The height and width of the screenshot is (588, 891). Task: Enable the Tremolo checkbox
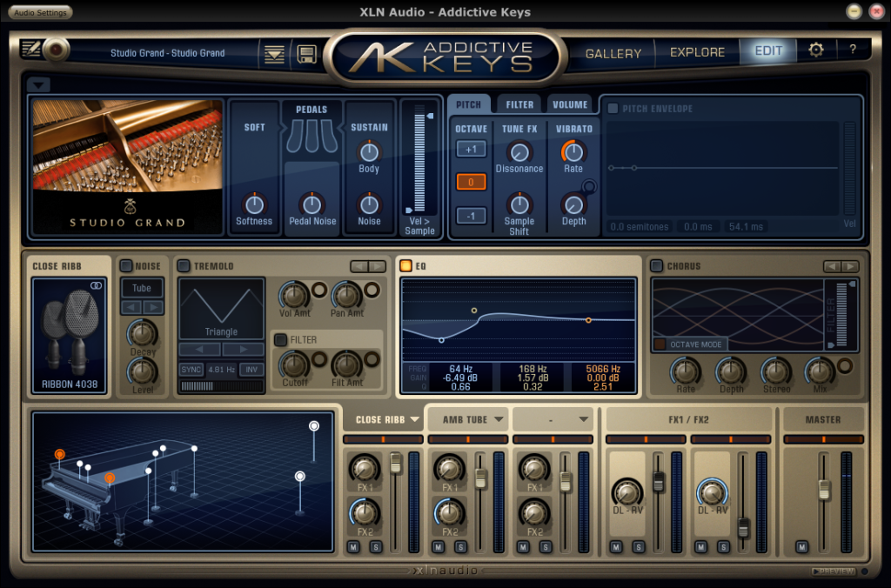point(184,265)
